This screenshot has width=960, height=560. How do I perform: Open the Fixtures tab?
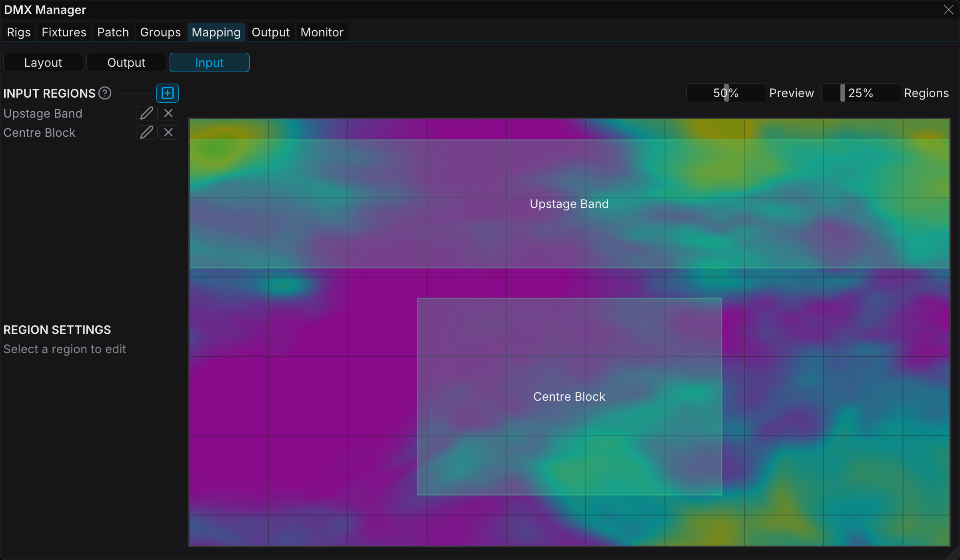[64, 32]
